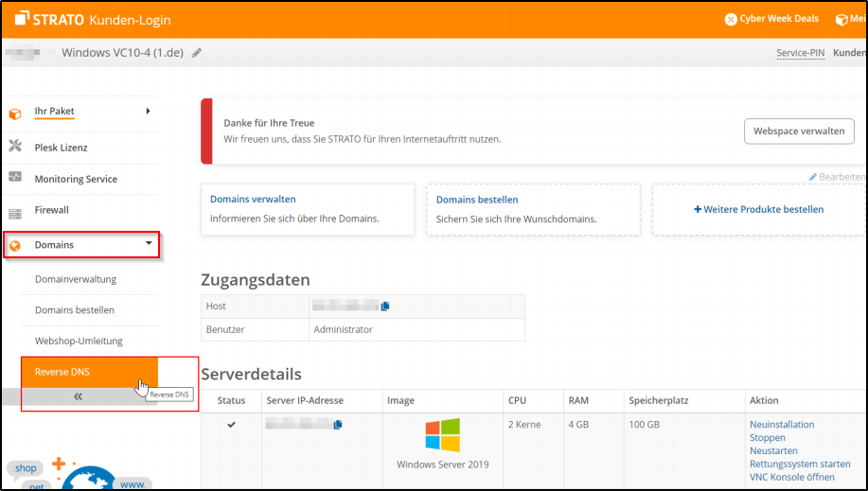Click the Service-PIN link
The height and width of the screenshot is (491, 868).
pyautogui.click(x=801, y=53)
